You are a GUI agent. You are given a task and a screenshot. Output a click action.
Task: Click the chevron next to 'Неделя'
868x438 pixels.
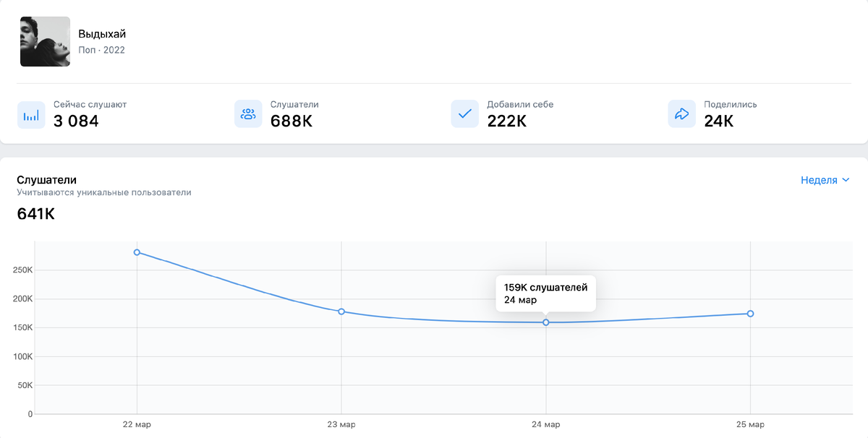846,180
